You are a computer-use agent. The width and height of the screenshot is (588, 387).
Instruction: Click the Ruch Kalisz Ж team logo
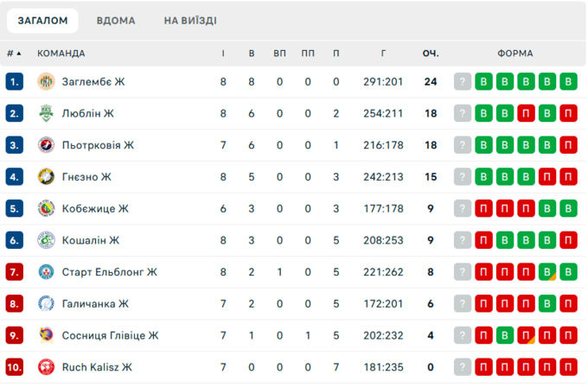click(47, 367)
